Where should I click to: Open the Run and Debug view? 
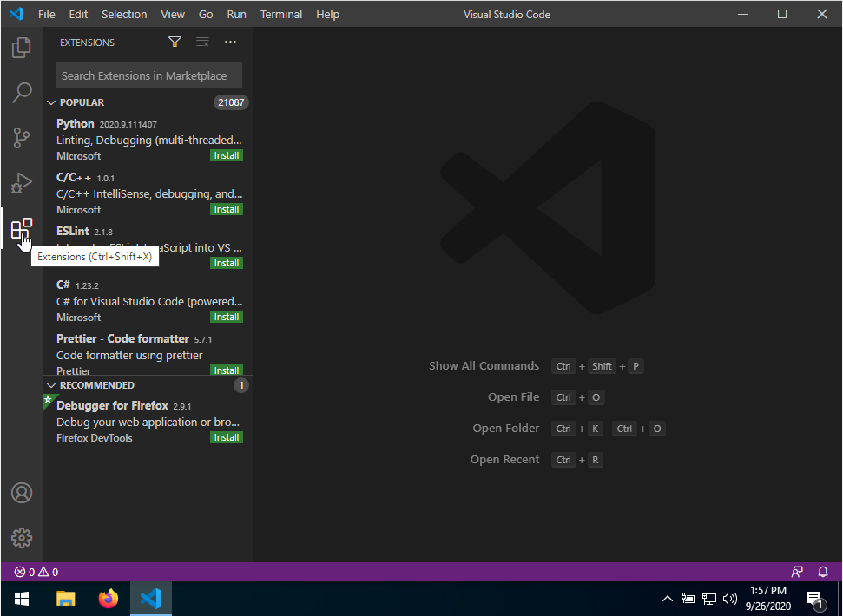[22, 183]
